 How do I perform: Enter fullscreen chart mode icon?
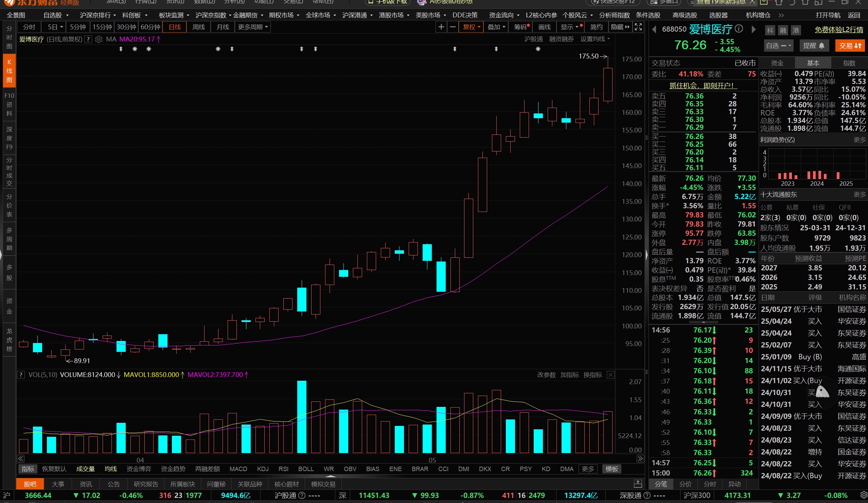[638, 27]
